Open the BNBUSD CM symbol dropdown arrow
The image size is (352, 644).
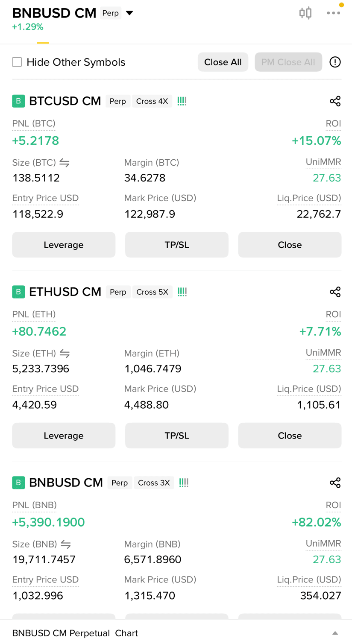coord(129,13)
